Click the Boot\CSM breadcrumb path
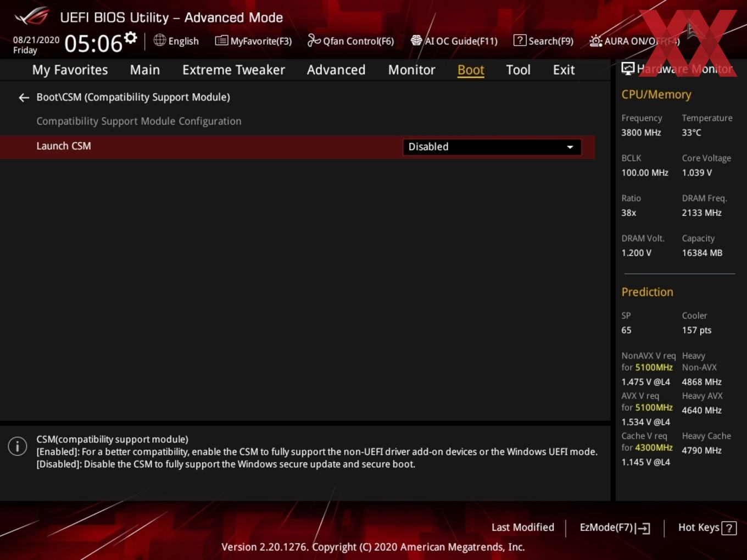The width and height of the screenshot is (747, 560). (x=133, y=97)
